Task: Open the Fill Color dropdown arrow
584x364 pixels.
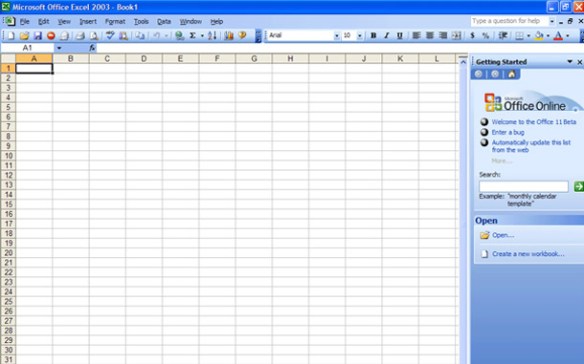Action: coord(548,36)
